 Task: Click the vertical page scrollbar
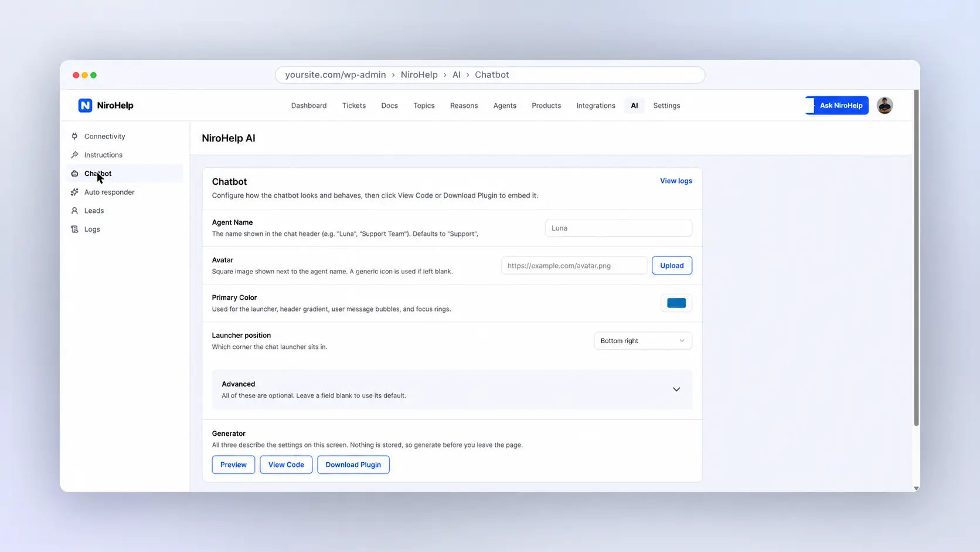pos(916,258)
